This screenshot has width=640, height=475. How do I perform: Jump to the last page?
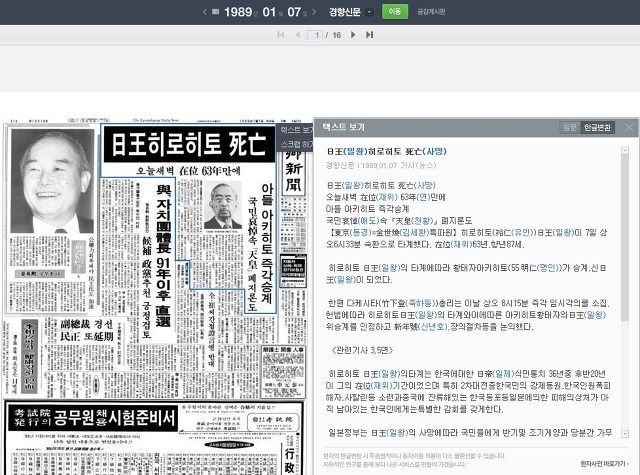pos(369,35)
